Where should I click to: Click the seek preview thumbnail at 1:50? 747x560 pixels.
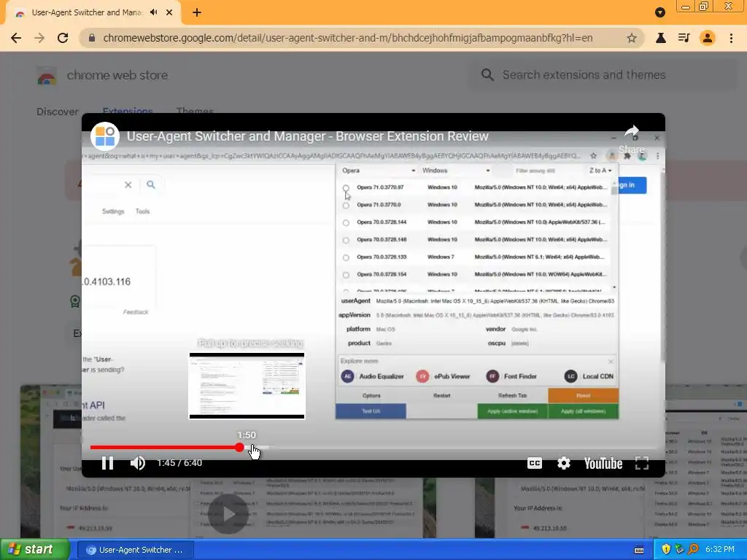pos(247,386)
